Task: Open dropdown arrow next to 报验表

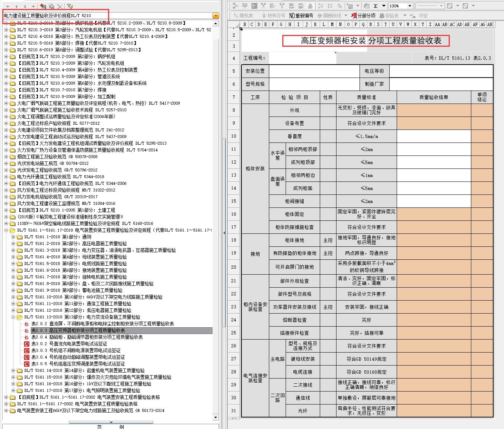Action: coord(405,16)
